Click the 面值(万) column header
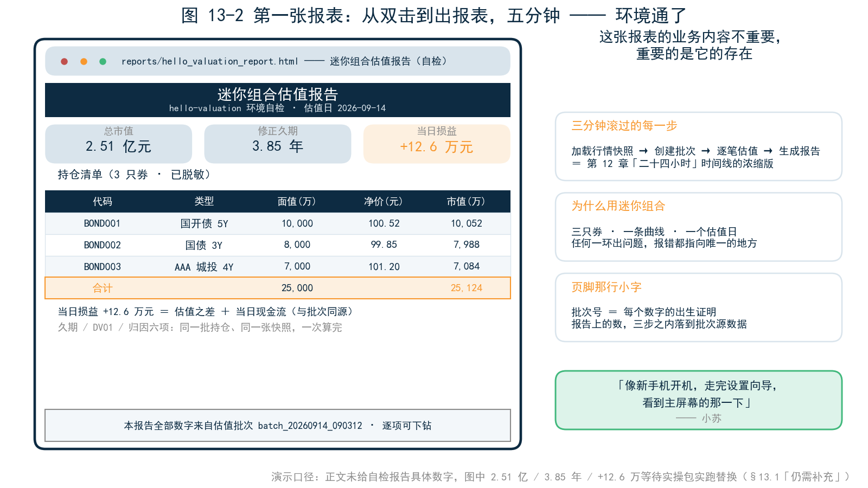This screenshot has width=868, height=488. (x=297, y=202)
